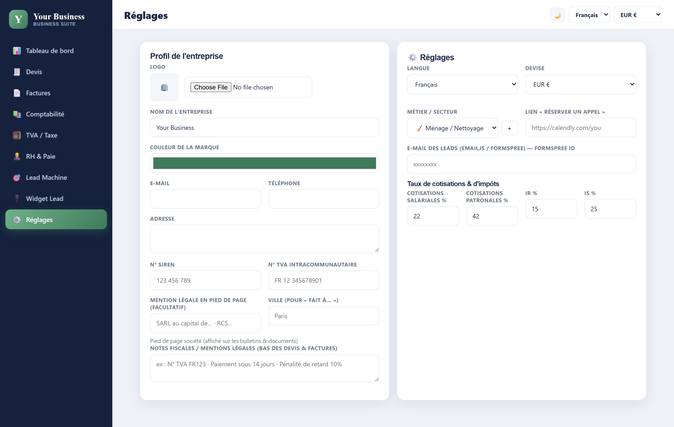Open the brand color picker swatch
This screenshot has width=674, height=427.
(x=264, y=163)
